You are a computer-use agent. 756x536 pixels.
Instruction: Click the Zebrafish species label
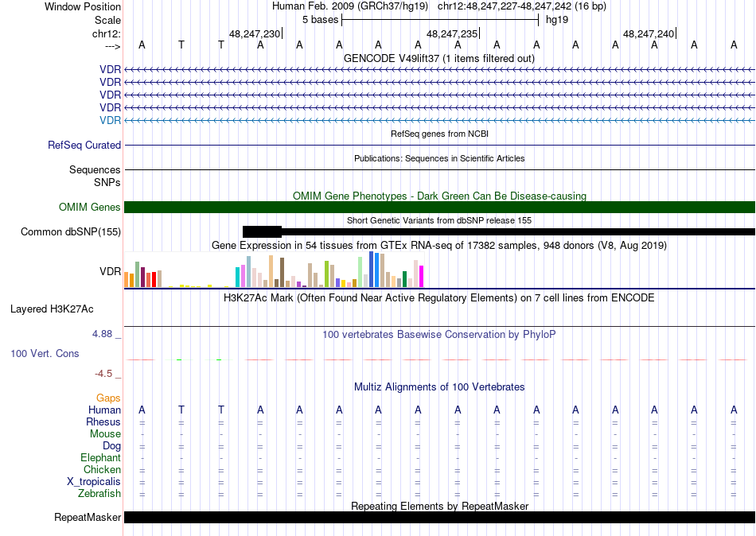[x=99, y=494]
